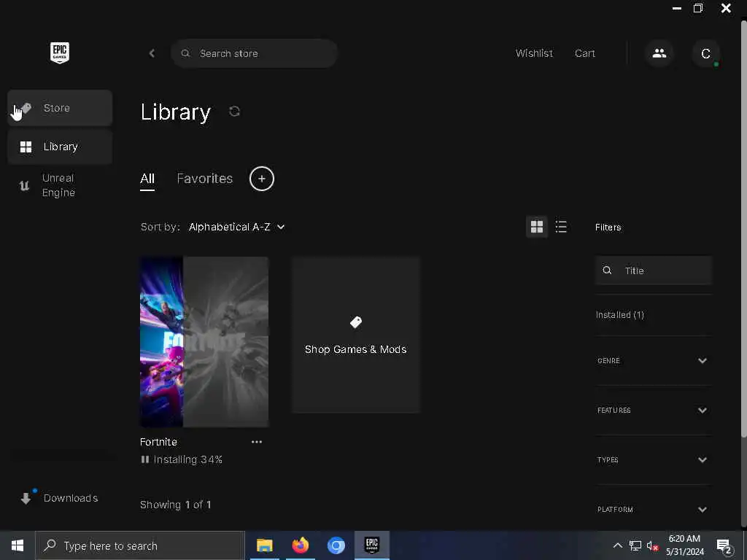Click the Search store field
Viewport: 747px width, 560px height.
[255, 53]
